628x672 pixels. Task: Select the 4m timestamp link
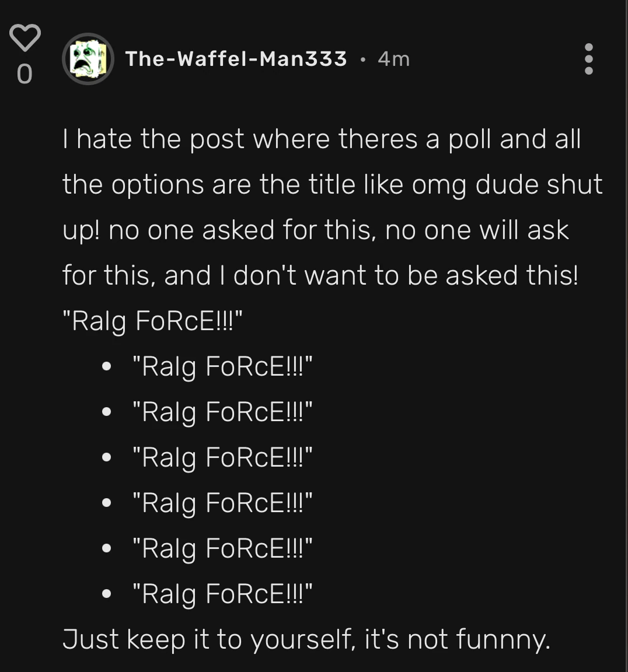[393, 58]
